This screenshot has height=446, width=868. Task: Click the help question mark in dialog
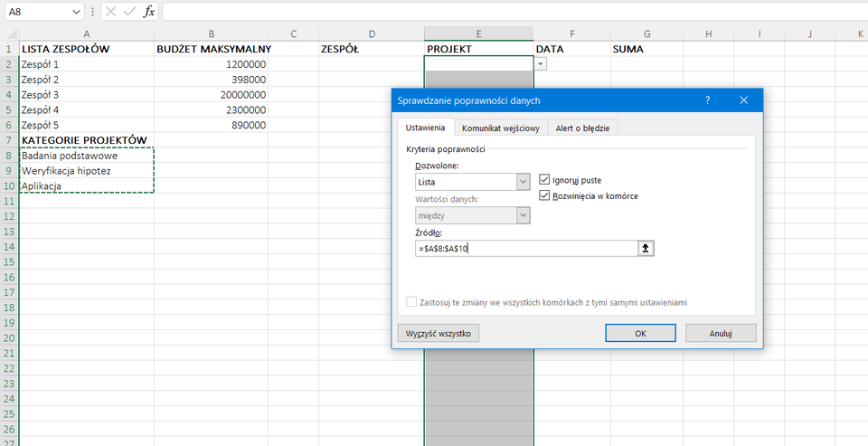pos(707,100)
